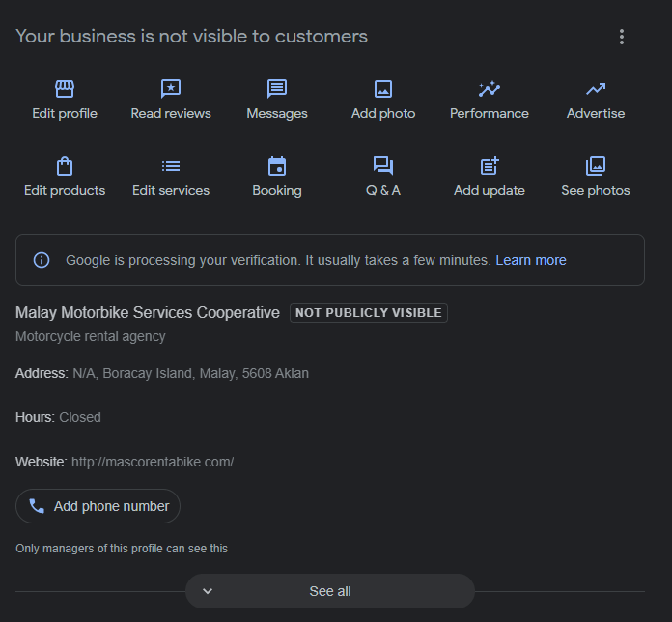Viewport: 672px width, 622px height.
Task: Click the Advertise trending arrow icon
Action: click(x=596, y=90)
